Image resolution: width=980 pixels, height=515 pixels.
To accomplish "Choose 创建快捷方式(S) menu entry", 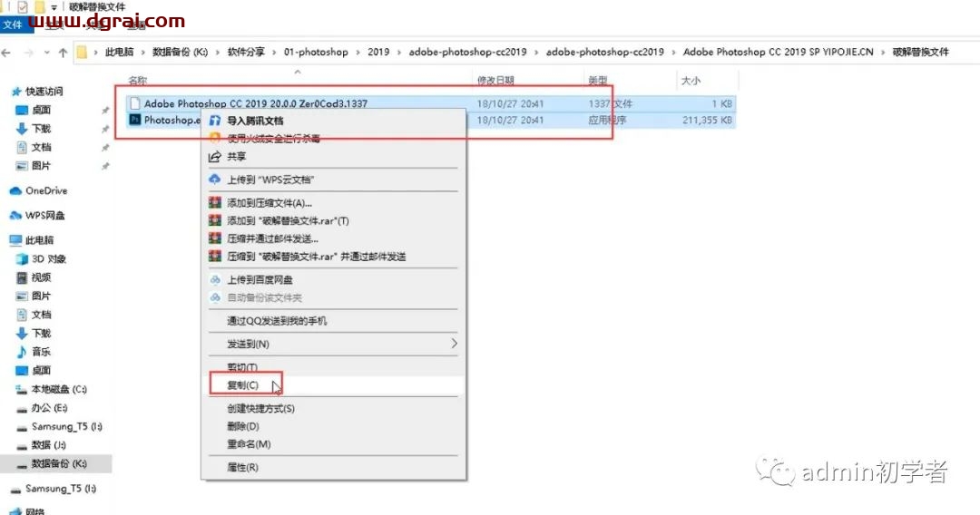I will 260,408.
